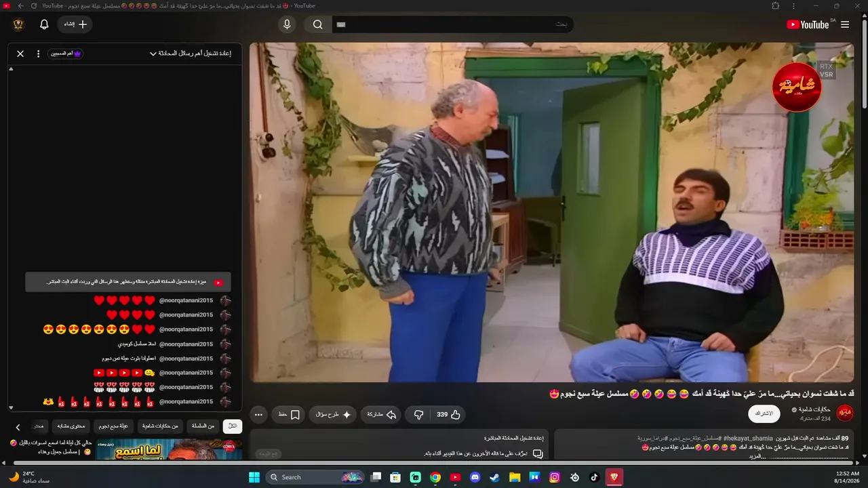This screenshot has width=868, height=488.
Task: Click the Windows taskbar Search box
Action: (x=316, y=477)
